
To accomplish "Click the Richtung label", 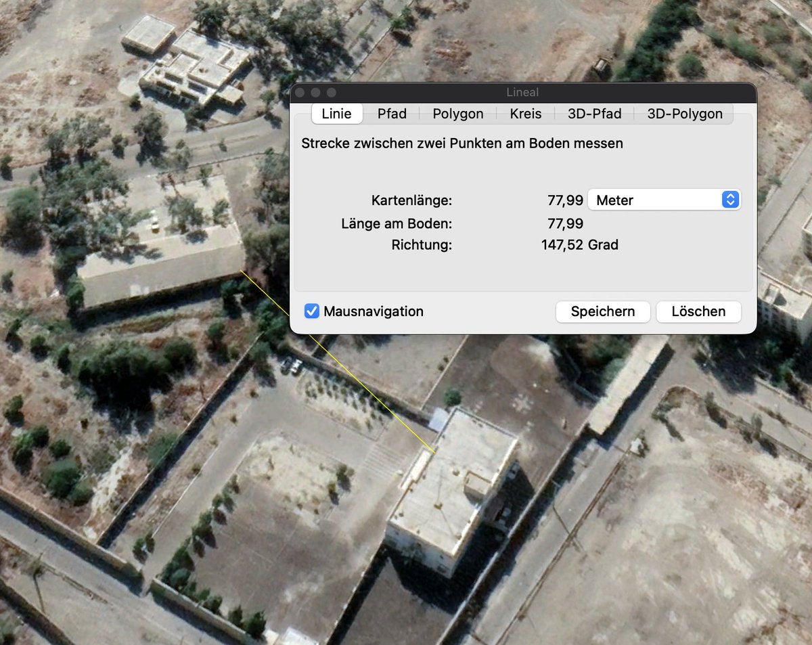I will point(422,245).
